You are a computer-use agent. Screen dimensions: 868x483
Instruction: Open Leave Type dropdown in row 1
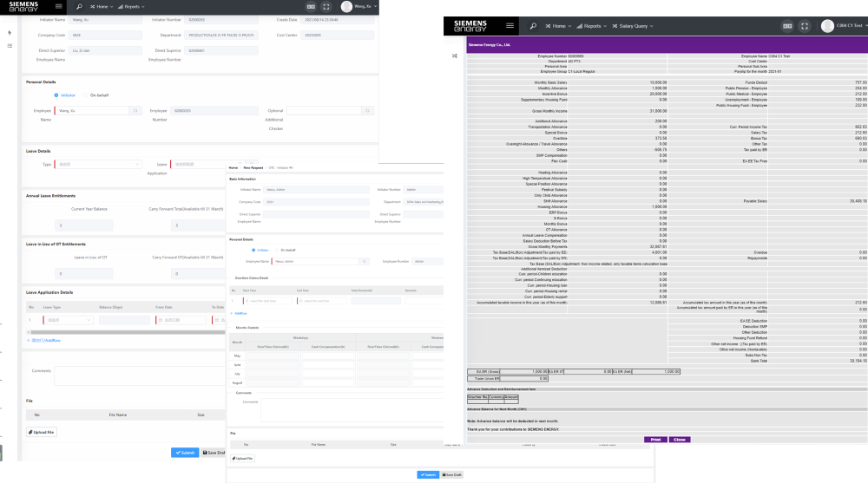click(68, 320)
